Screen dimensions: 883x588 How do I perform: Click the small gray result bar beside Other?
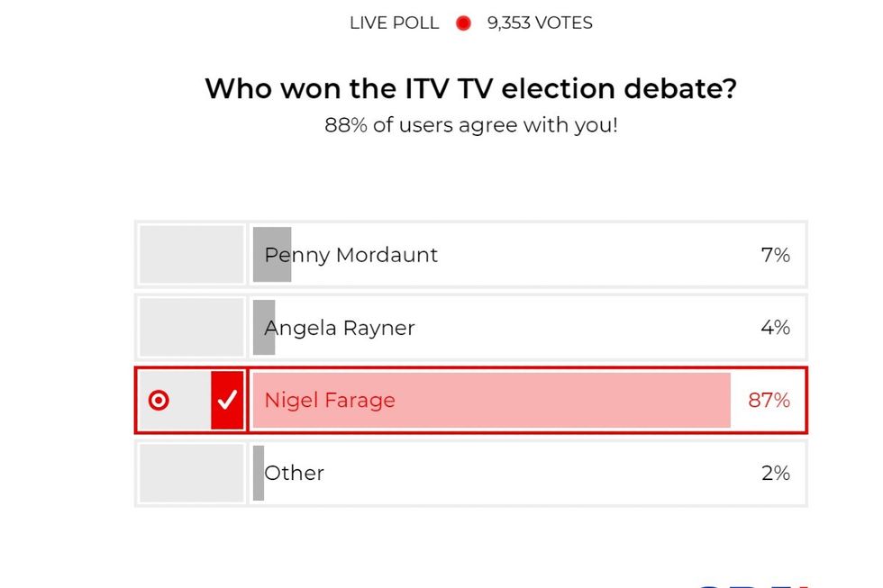(x=259, y=474)
